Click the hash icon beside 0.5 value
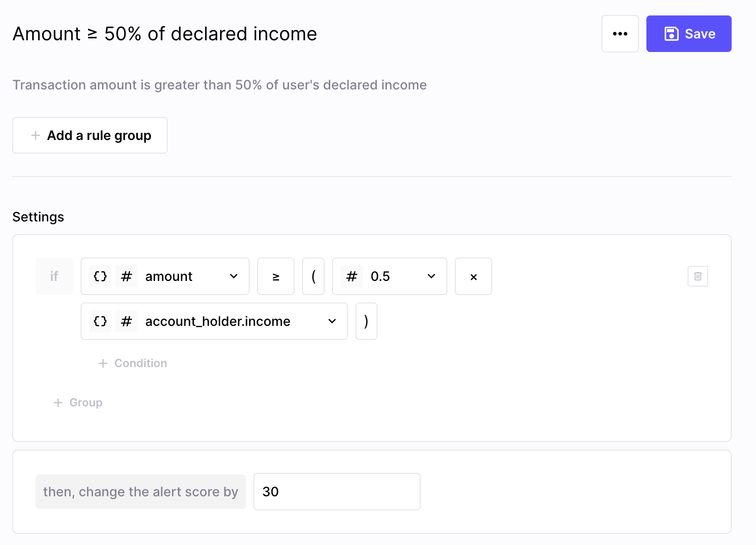Screen dimensions: 756x545 [351, 276]
